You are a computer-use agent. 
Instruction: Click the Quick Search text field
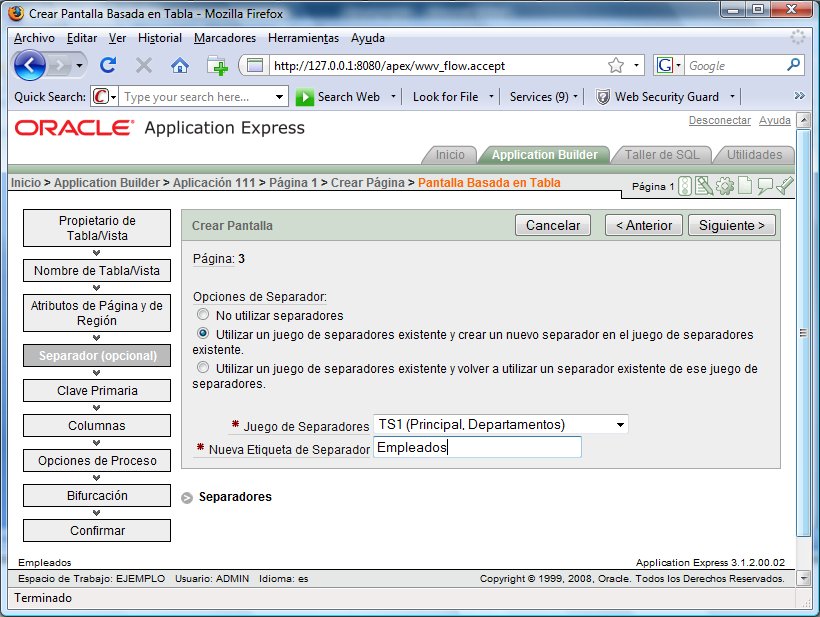click(198, 97)
